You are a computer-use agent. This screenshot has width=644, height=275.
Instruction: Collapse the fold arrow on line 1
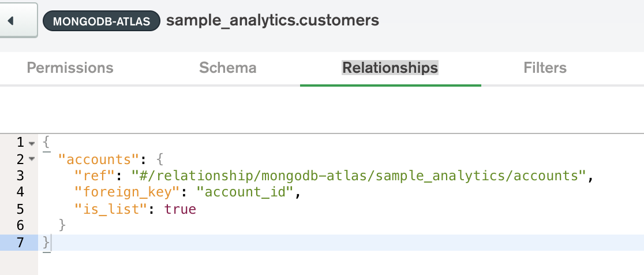click(32, 143)
